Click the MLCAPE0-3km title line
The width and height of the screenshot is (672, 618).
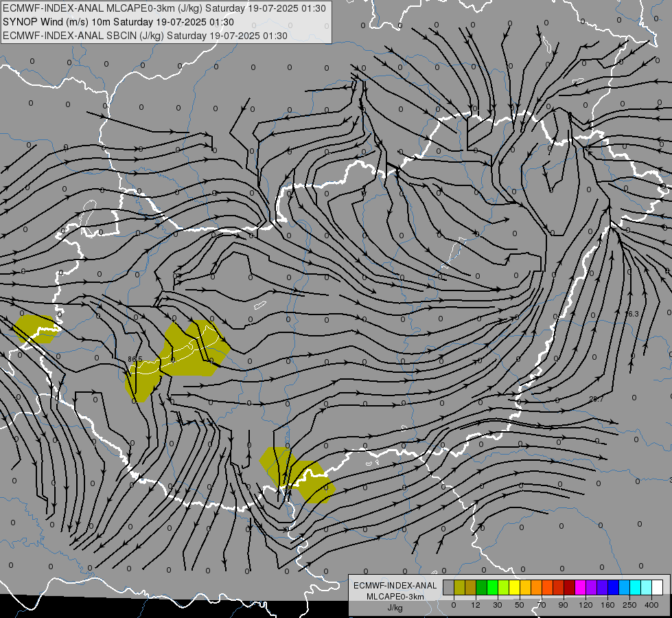click(164, 8)
